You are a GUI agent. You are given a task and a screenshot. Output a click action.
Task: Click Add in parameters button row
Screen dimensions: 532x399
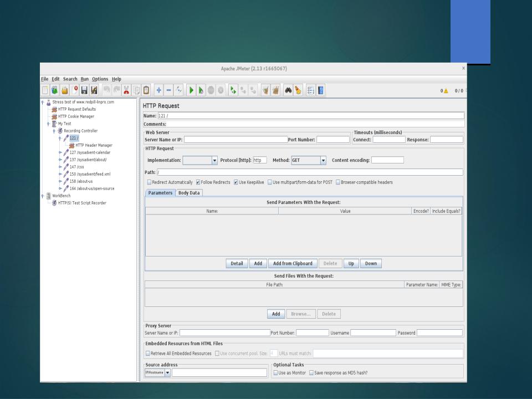click(258, 264)
